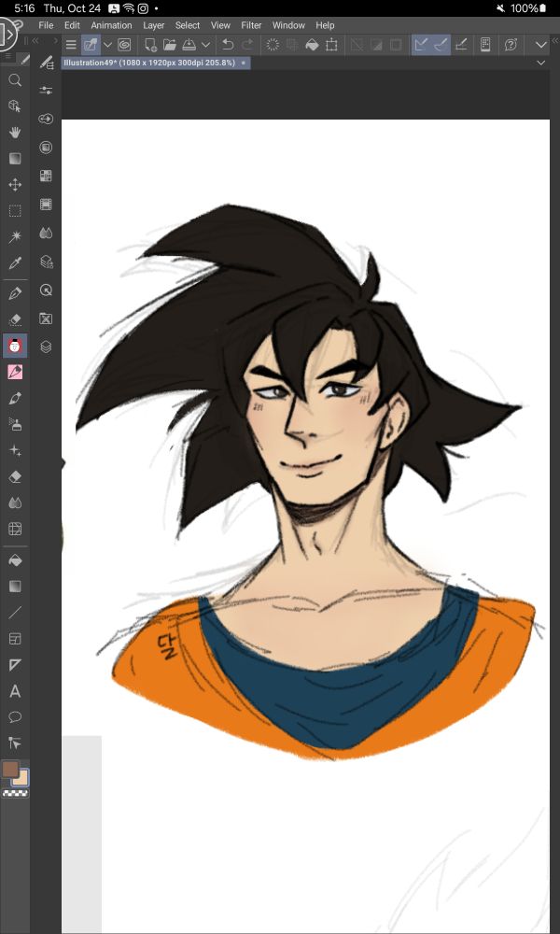Screen dimensions: 560x934
Task: Select the Eyedropper tool
Action: [15, 262]
